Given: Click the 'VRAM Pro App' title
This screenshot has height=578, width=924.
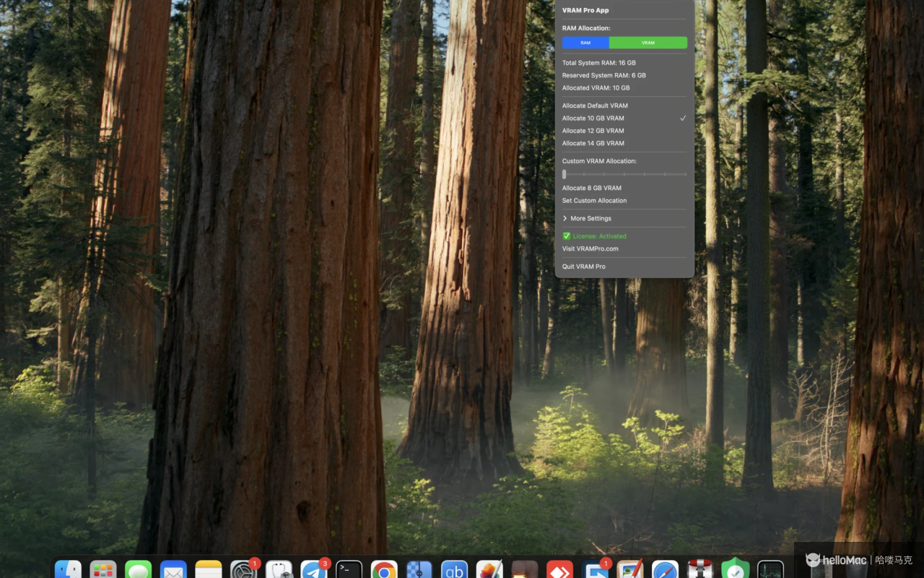Looking at the screenshot, I should point(585,11).
